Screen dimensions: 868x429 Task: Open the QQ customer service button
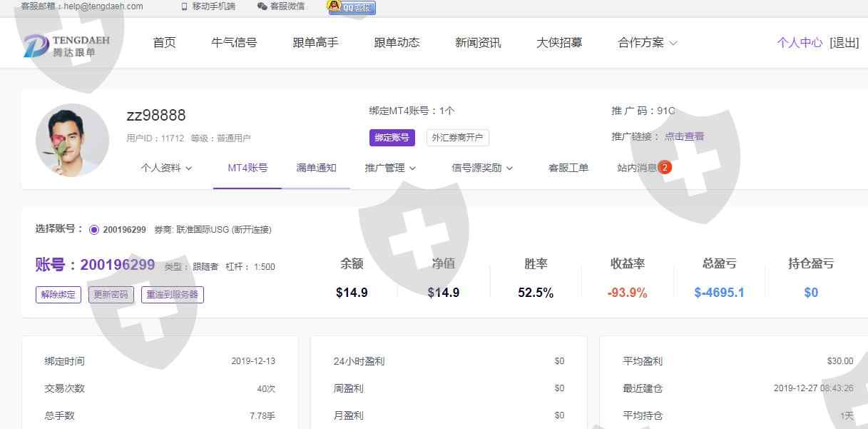click(352, 7)
